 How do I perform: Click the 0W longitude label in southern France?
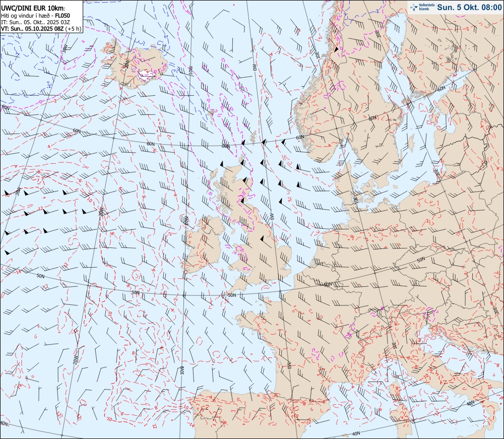[x=289, y=365]
